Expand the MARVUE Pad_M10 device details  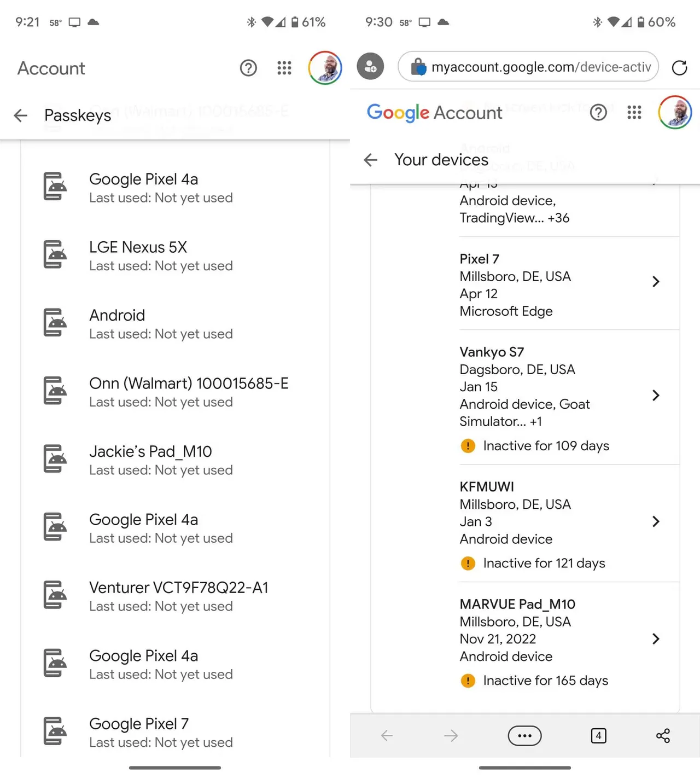pyautogui.click(x=656, y=639)
